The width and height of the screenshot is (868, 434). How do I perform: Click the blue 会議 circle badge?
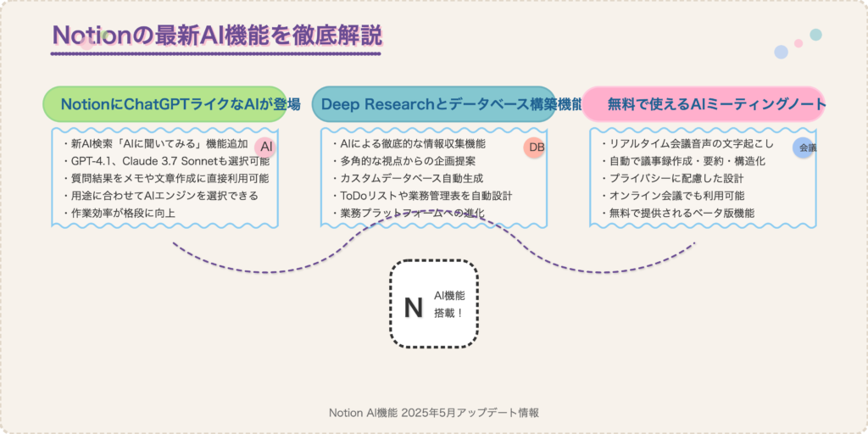(x=804, y=147)
